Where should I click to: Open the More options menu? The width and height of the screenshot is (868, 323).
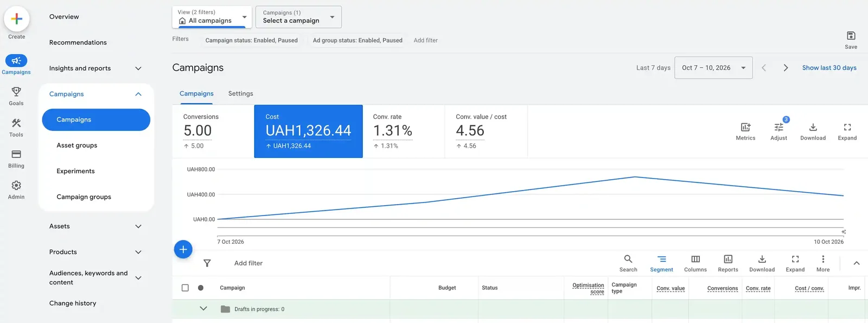tap(823, 263)
